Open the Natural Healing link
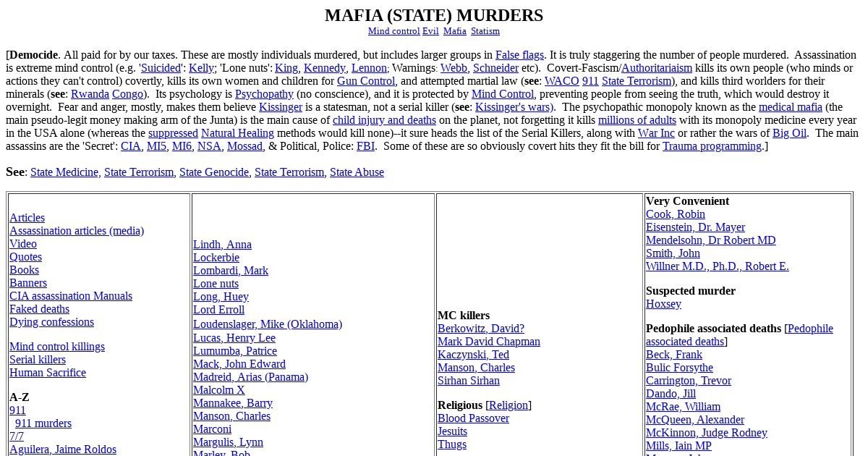868x456 pixels. coord(237,133)
